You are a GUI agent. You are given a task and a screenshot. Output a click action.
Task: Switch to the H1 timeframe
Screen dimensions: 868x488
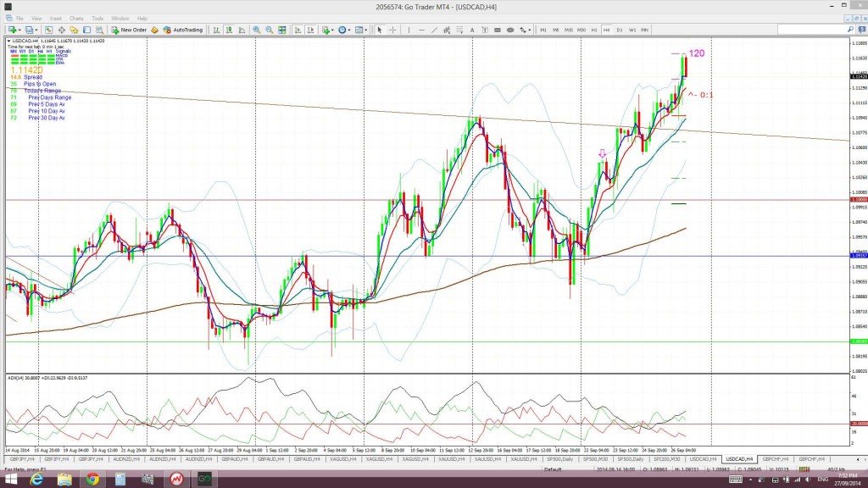[x=594, y=30]
